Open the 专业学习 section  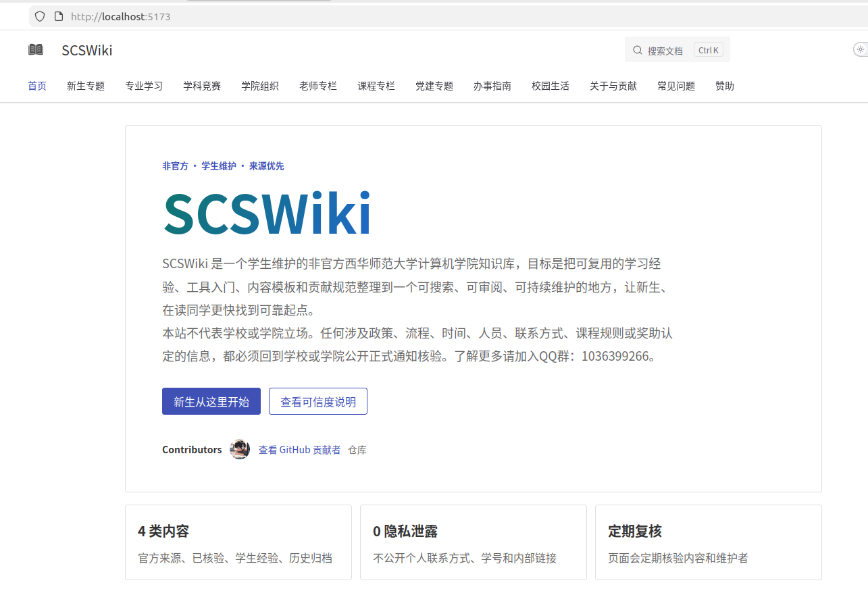point(144,86)
